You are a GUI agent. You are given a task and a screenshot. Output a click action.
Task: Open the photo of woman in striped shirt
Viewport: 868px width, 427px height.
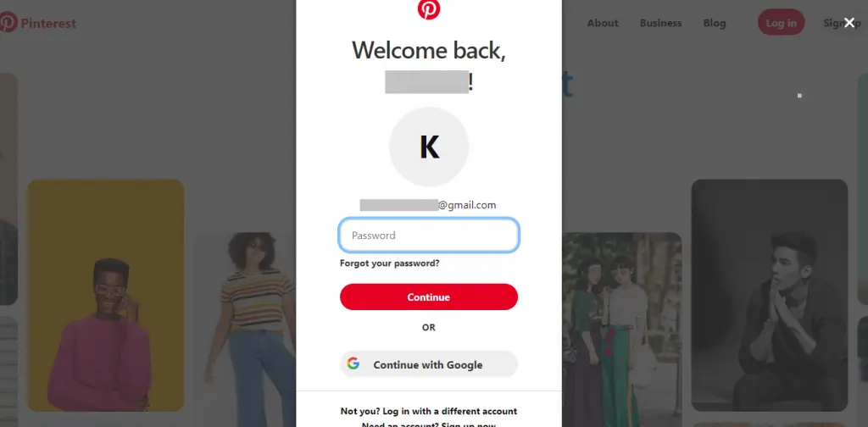pyautogui.click(x=246, y=330)
